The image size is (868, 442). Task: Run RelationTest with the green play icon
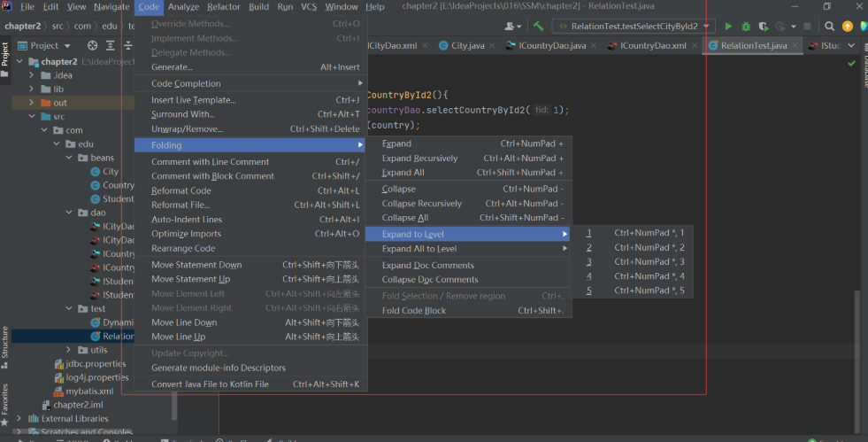click(728, 26)
